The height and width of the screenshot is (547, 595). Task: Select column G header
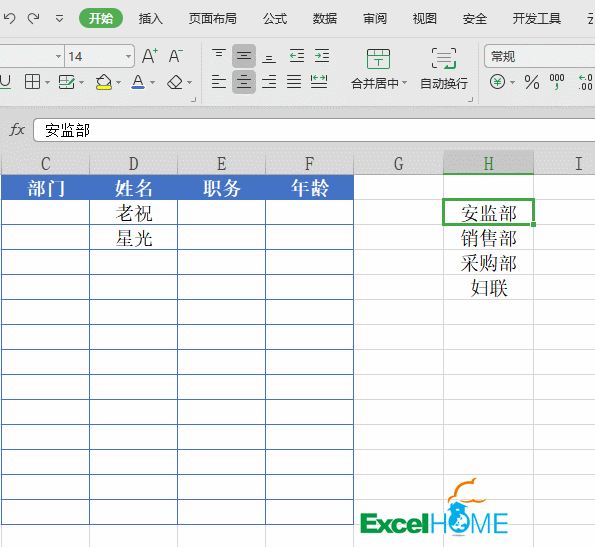pos(398,164)
